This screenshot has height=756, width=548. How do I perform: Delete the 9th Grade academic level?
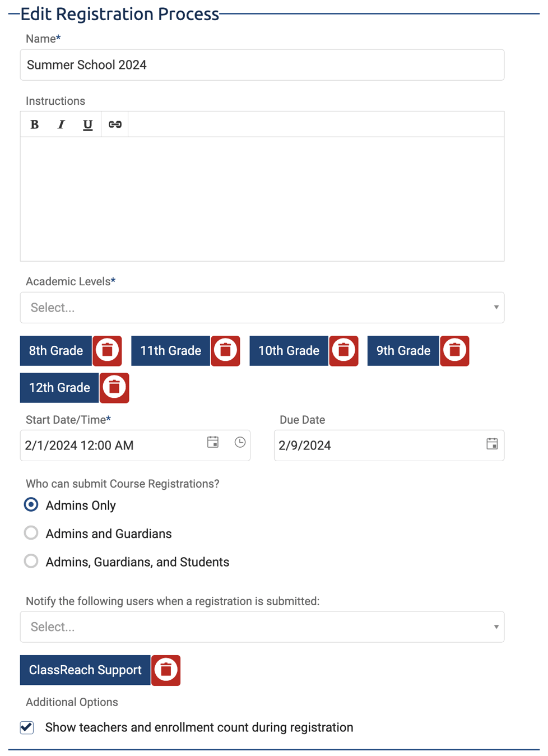[x=454, y=351]
